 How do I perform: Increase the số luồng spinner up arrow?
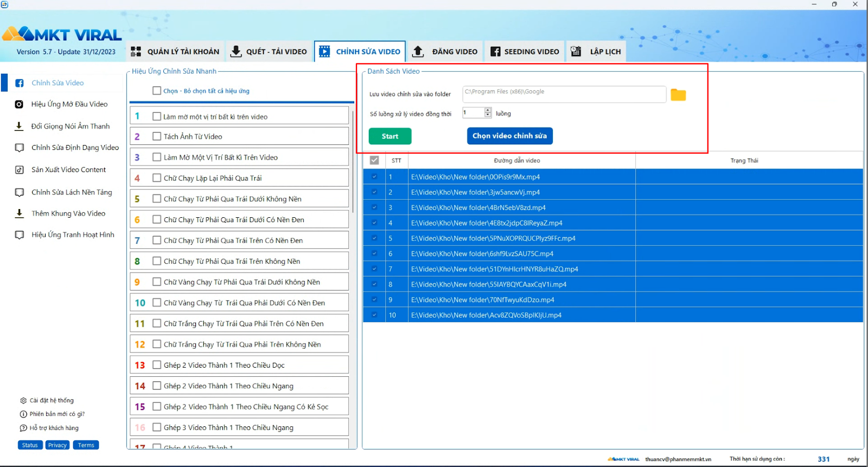pyautogui.click(x=488, y=110)
